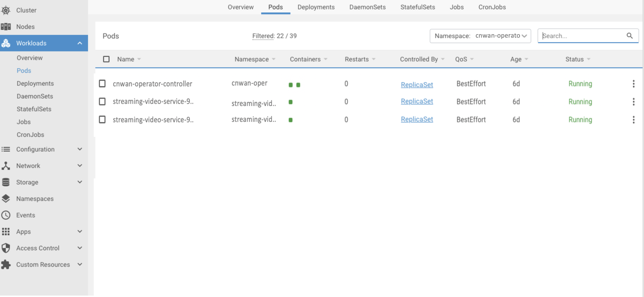Expand the Custom Resources section
Image resolution: width=644 pixels, height=297 pixels.
pyautogui.click(x=80, y=264)
